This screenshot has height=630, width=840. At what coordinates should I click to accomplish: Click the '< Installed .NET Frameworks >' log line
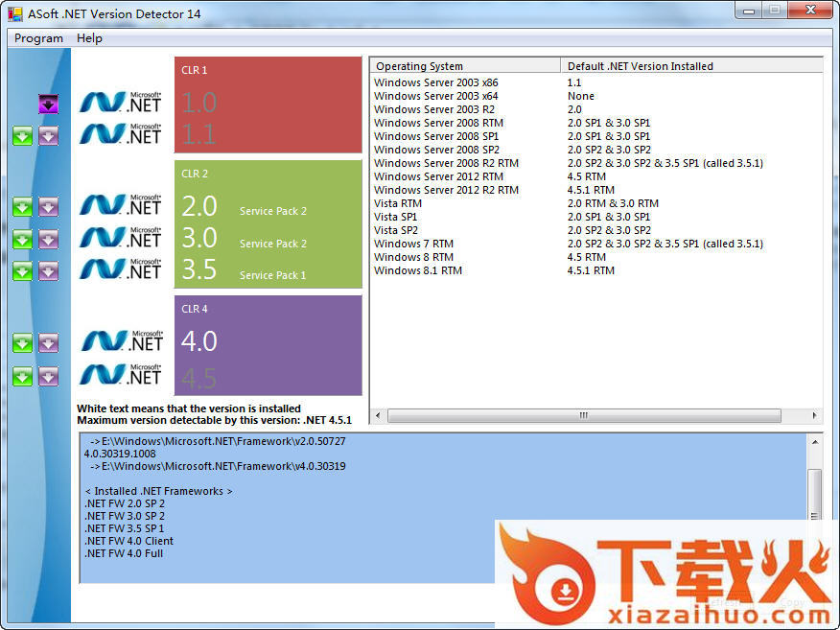[x=158, y=491]
